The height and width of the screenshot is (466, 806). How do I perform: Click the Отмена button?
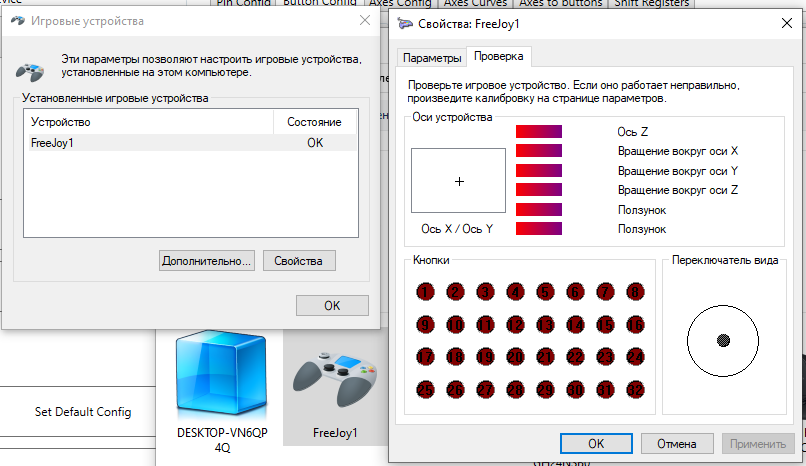tap(677, 443)
